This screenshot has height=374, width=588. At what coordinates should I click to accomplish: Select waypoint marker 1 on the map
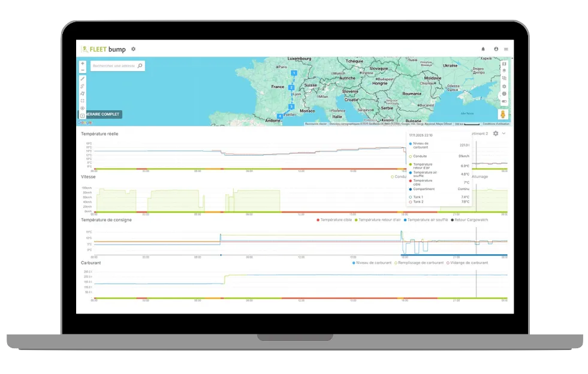point(294,73)
